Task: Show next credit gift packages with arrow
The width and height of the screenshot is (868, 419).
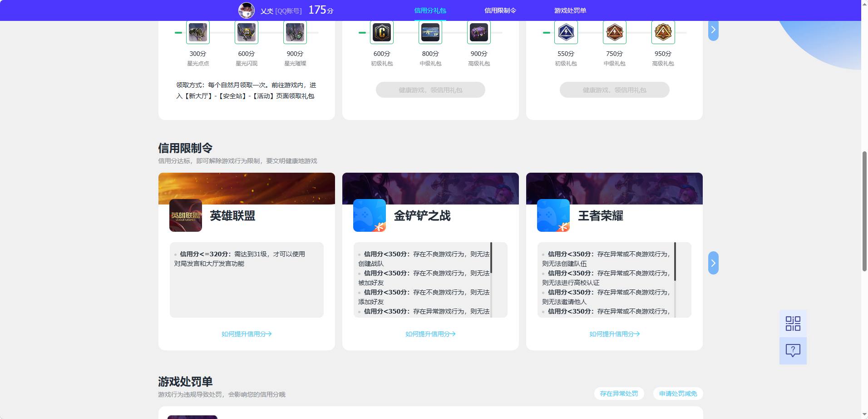Action: tap(713, 30)
